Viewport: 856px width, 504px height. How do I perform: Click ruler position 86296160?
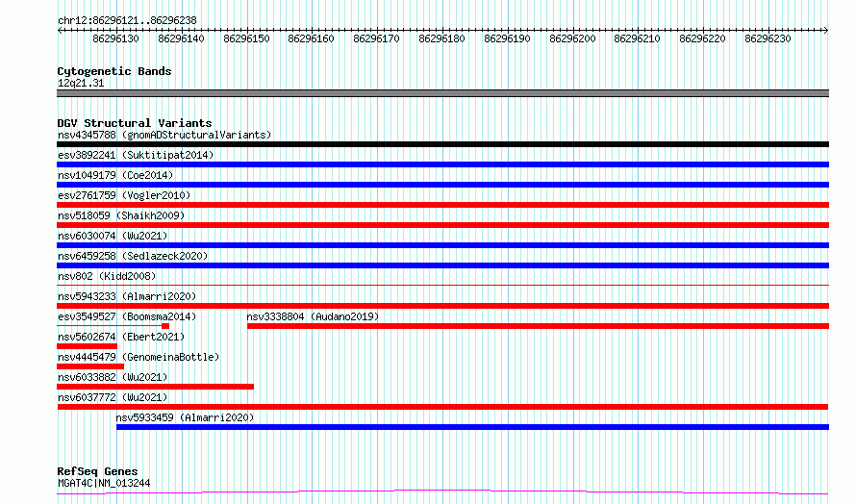[312, 38]
